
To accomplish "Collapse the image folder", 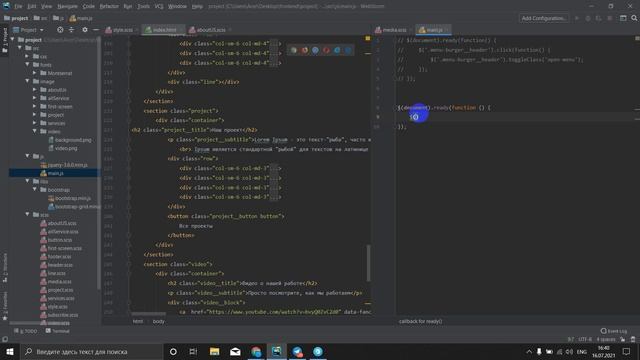I will (27, 81).
